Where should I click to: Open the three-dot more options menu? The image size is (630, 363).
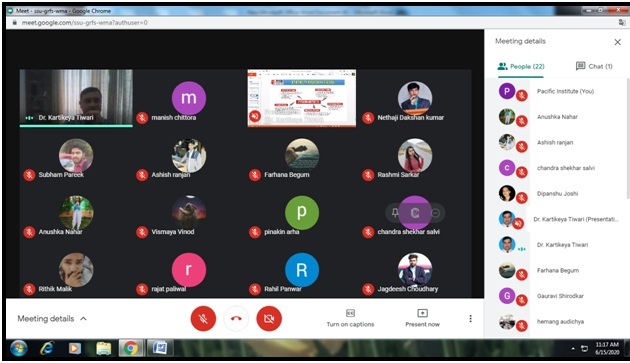pyautogui.click(x=470, y=318)
